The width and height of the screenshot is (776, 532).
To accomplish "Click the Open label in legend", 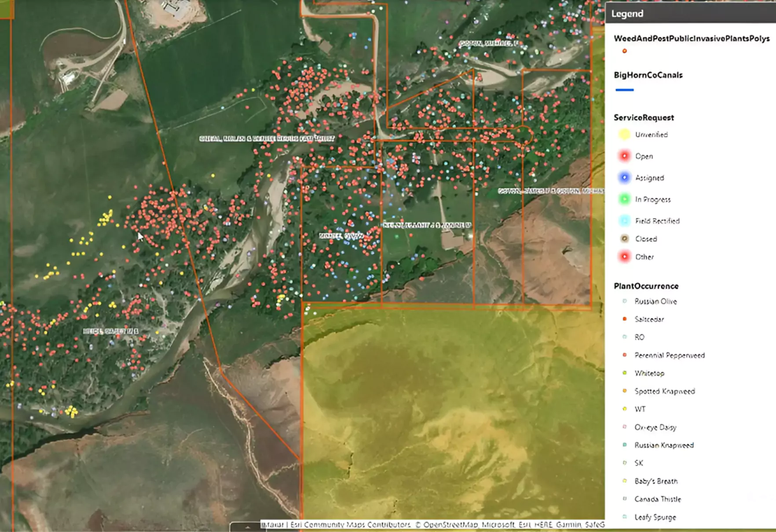I will coord(644,156).
